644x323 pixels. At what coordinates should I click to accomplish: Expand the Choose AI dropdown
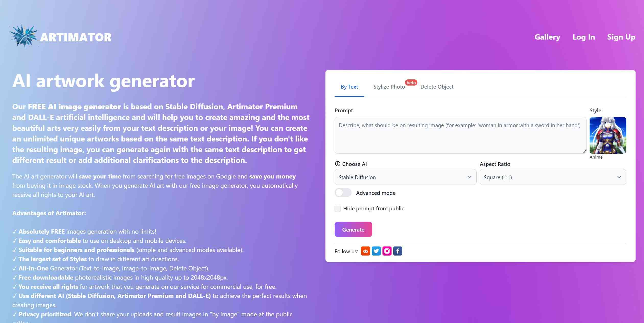(405, 177)
